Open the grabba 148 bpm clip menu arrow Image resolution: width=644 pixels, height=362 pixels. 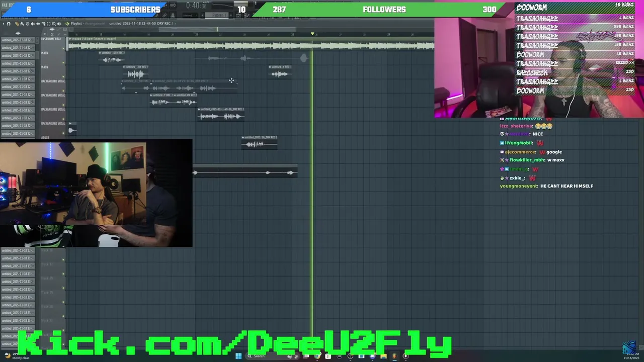coord(70,39)
